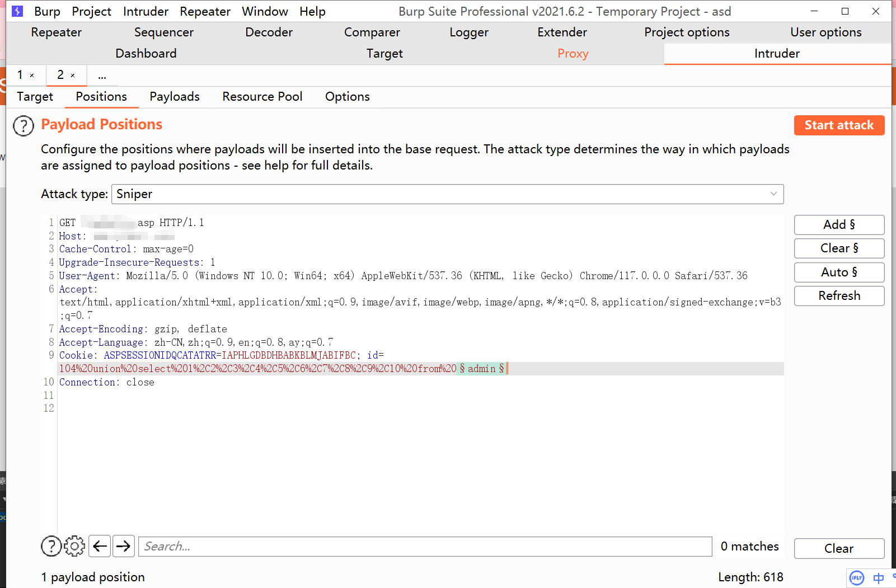Go to next search match arrow
Image resolution: width=896 pixels, height=588 pixels.
[124, 546]
